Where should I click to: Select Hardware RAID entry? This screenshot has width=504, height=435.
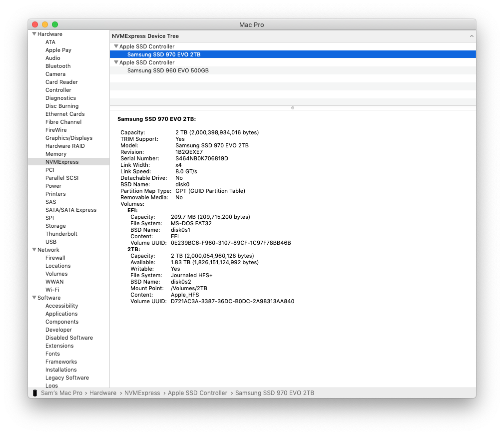point(65,146)
